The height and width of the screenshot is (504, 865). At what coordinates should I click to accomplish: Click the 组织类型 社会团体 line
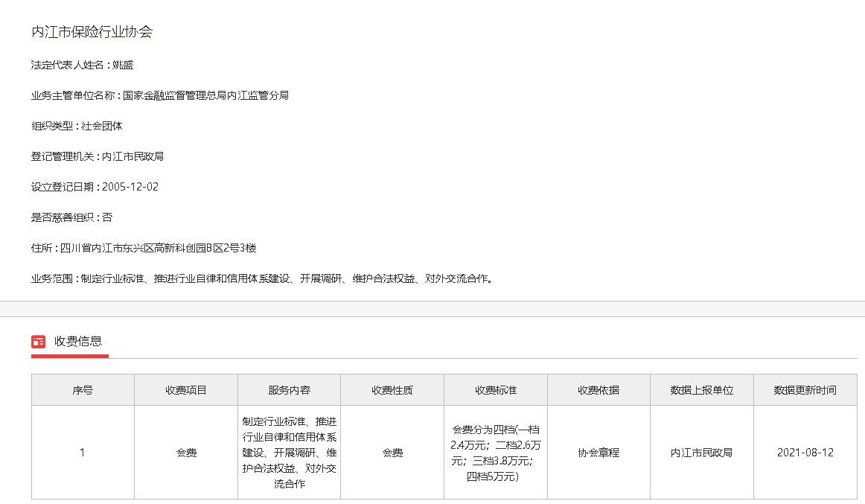coord(77,126)
